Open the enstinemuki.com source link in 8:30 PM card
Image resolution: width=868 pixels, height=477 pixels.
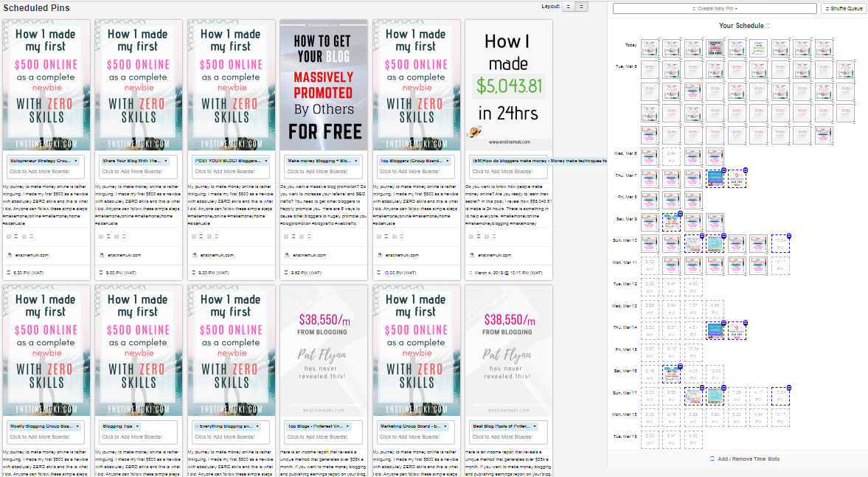click(x=31, y=255)
